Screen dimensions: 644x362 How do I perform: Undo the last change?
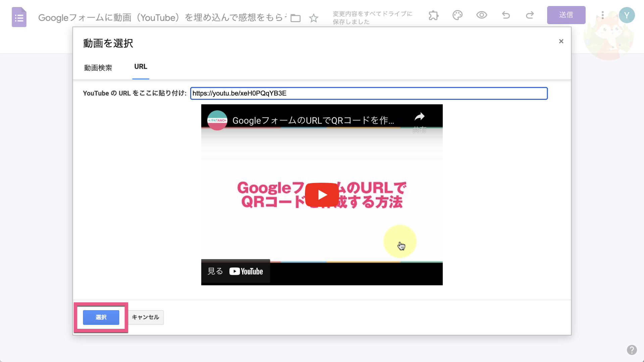[506, 15]
